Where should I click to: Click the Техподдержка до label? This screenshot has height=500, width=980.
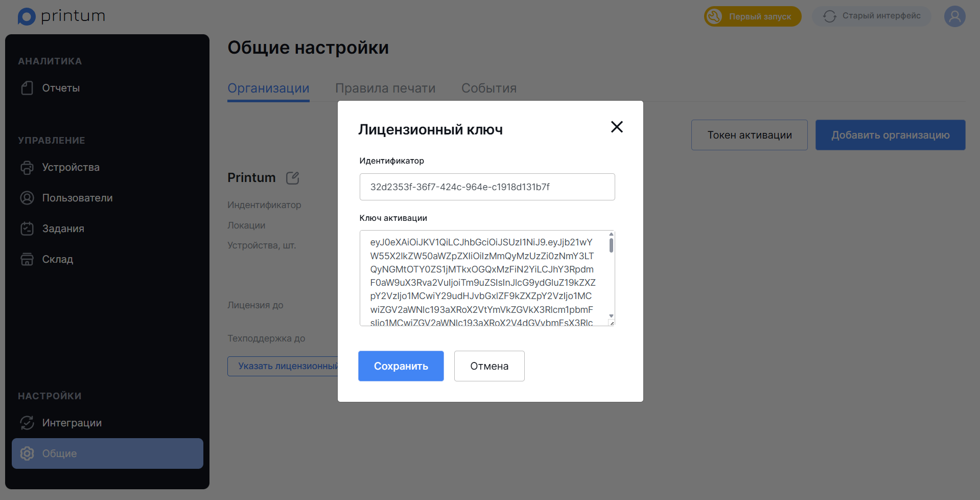(x=266, y=338)
